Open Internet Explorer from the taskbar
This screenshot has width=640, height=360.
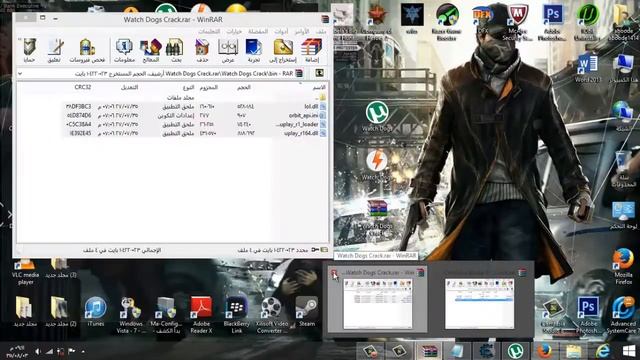tap(602, 351)
